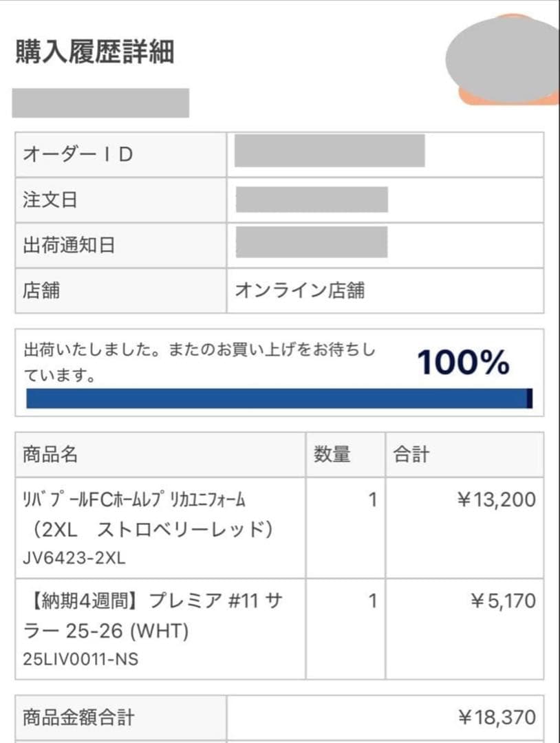560x743 pixels.
Task: Click the blue shipping progress bar
Action: click(279, 398)
